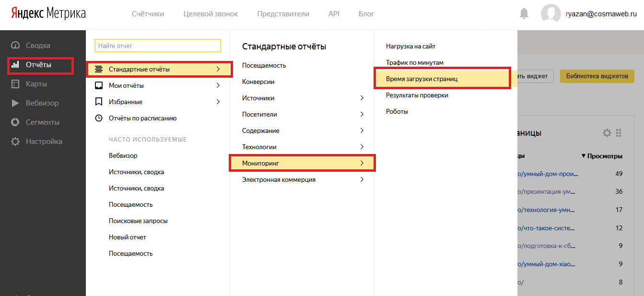Viewport: 644px width, 296px height.
Task: Open API in top navigation
Action: [x=334, y=14]
